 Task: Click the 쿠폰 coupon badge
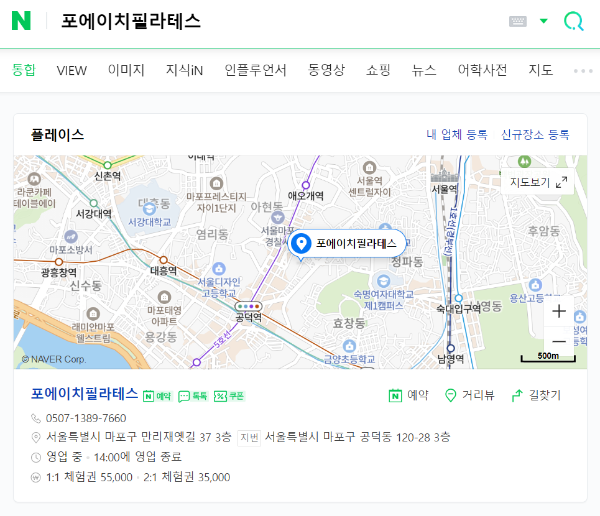click(229, 396)
